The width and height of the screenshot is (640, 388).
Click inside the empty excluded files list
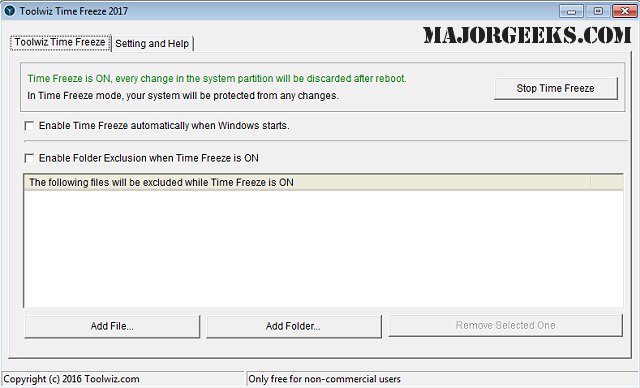[323, 248]
